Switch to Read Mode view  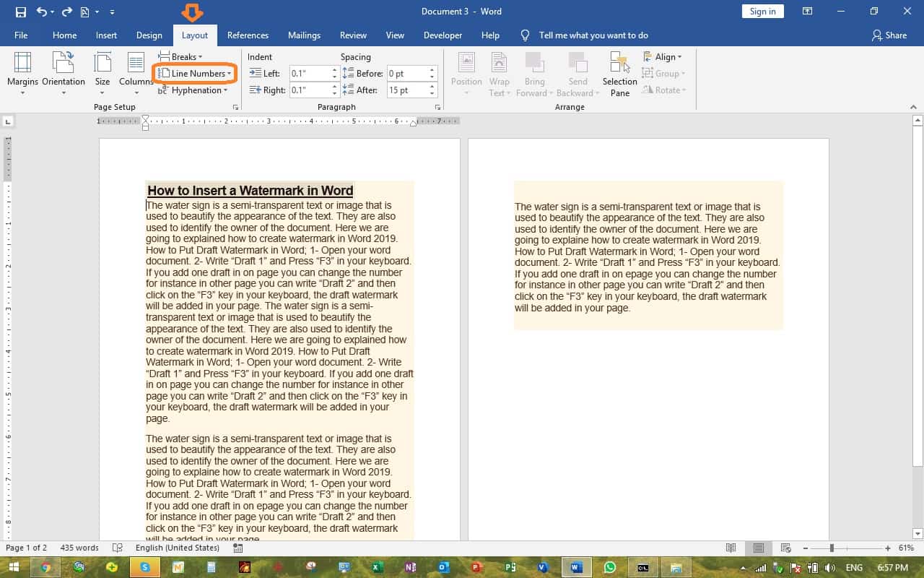[731, 548]
